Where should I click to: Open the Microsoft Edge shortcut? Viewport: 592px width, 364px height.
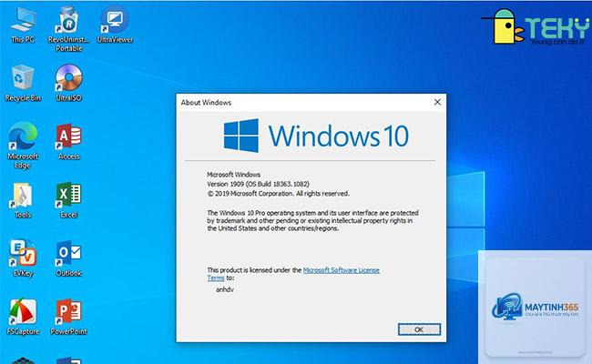(23, 146)
